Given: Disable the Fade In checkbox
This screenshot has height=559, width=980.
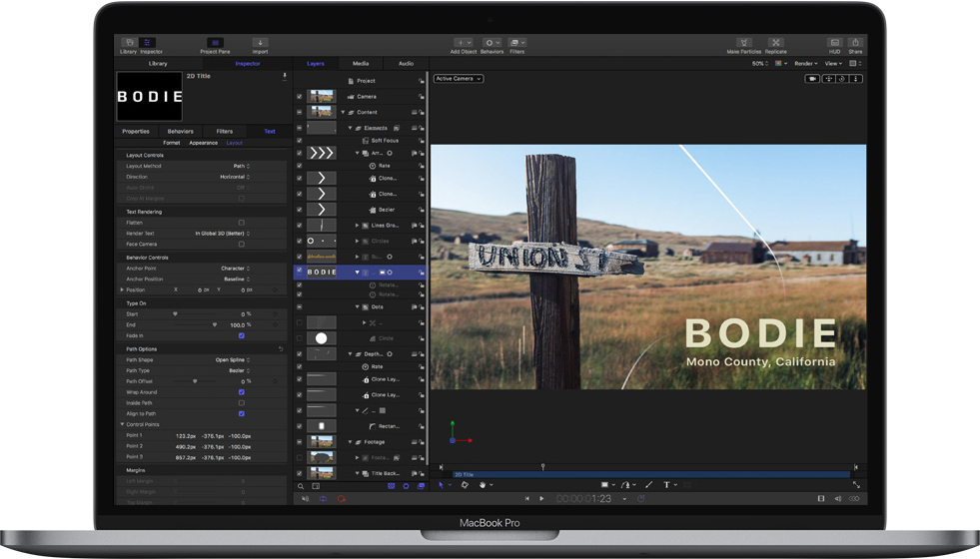Looking at the screenshot, I should pyautogui.click(x=241, y=335).
